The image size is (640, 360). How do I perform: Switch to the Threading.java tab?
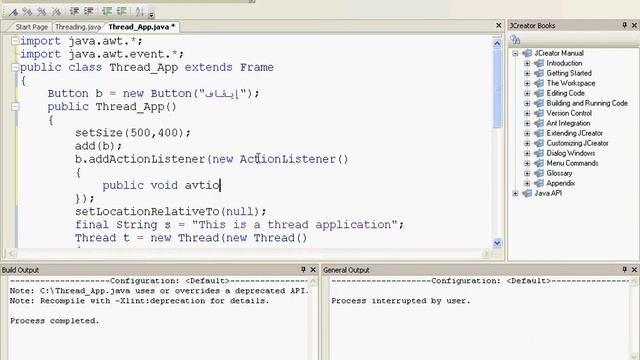click(78, 27)
